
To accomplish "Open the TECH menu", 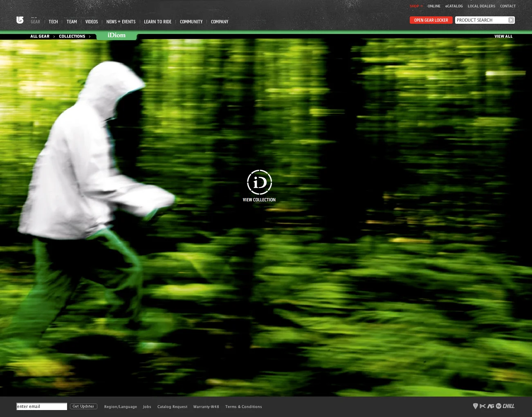I will [x=53, y=22].
